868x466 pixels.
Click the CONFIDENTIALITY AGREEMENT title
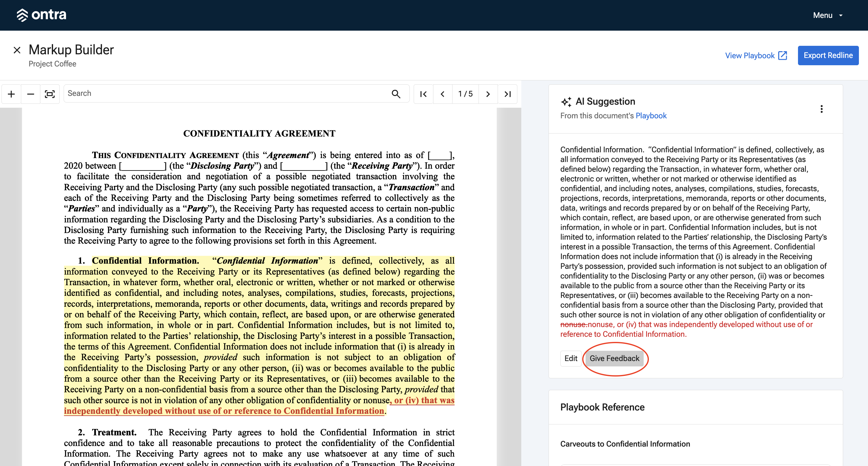(259, 133)
